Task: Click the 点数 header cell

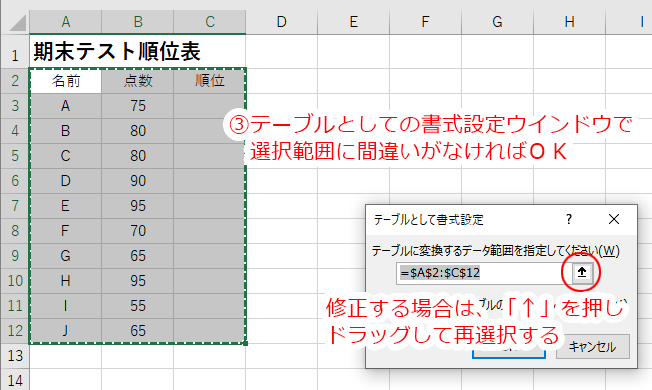Action: click(138, 81)
